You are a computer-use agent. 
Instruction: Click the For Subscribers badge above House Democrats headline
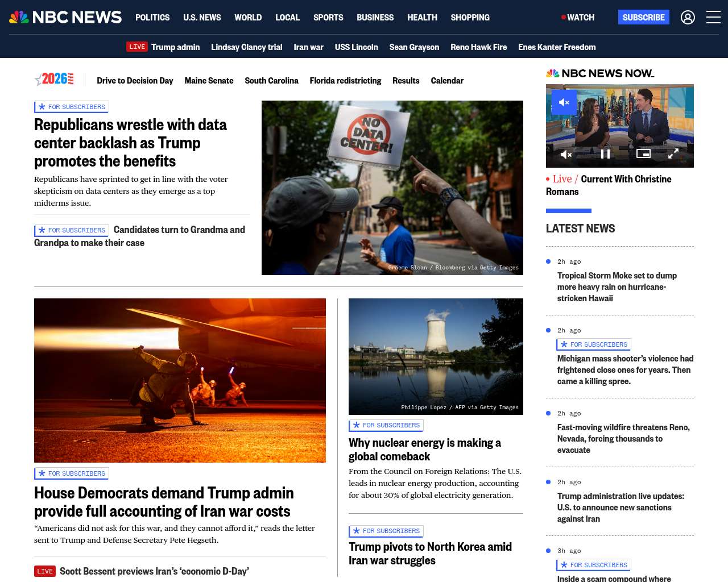click(71, 473)
